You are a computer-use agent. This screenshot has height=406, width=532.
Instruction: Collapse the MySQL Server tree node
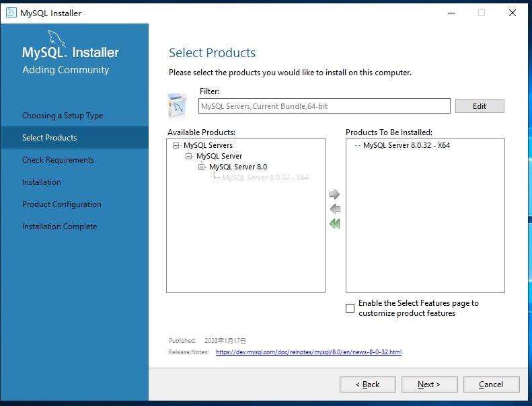[188, 157]
